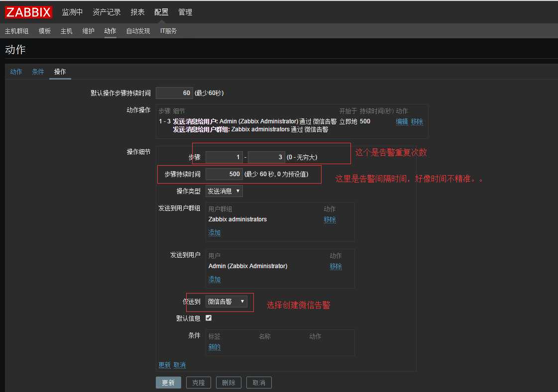Click the 更新 link in operation details
The width and height of the screenshot is (558, 392).
[x=164, y=365]
